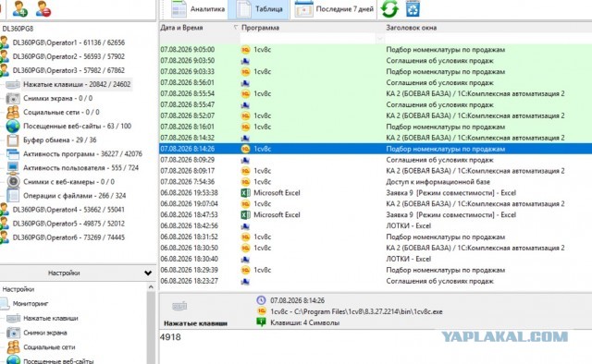592x364 pixels.
Task: Open Социальные сети 0 / 0 entry
Action: [61, 113]
